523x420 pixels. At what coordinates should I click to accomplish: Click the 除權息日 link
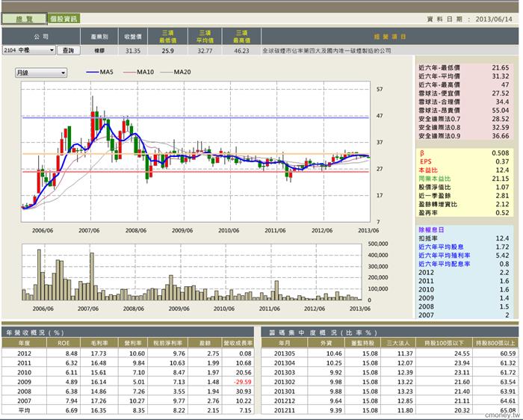[431, 230]
